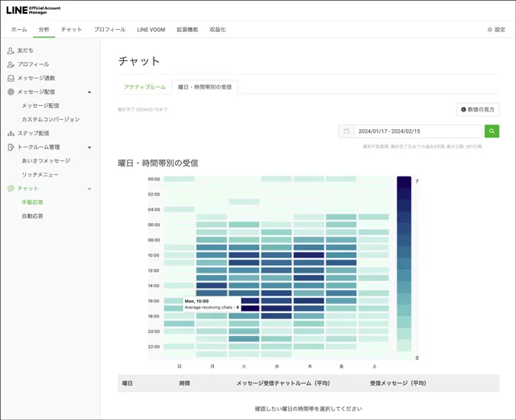Open the ホーム top navigation item
The image size is (516, 420).
pos(19,30)
